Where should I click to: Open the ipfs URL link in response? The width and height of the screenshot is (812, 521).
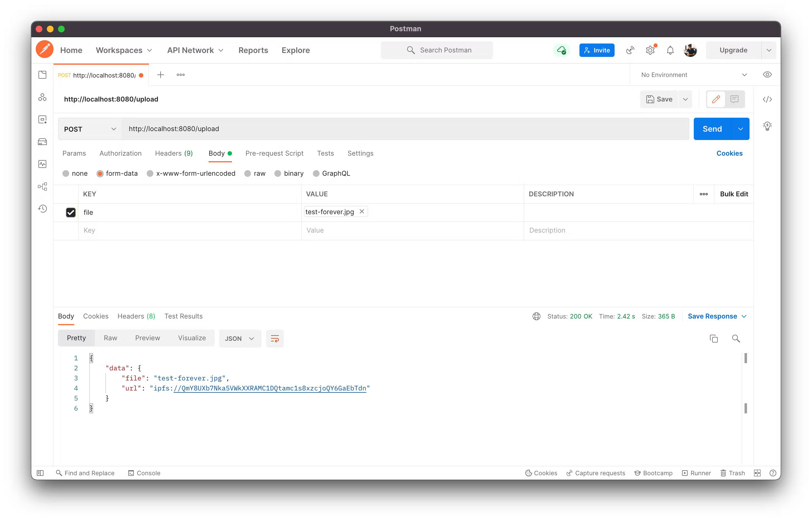pos(270,388)
